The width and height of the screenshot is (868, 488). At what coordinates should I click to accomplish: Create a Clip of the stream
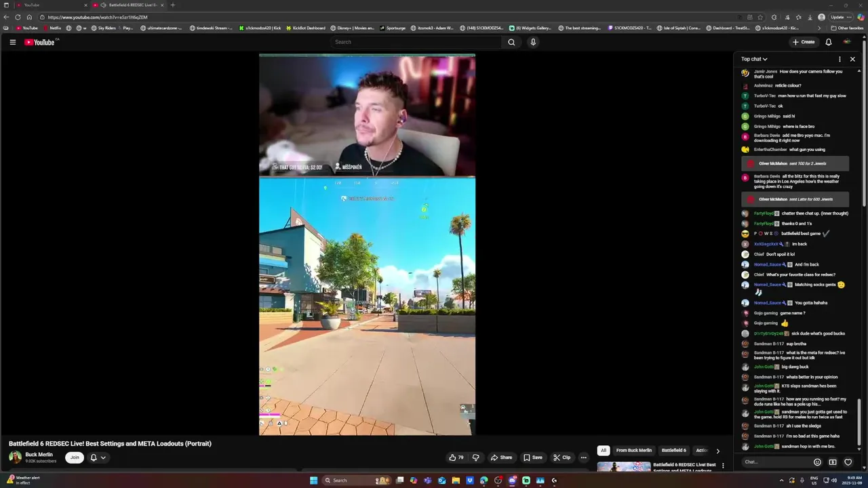(561, 457)
